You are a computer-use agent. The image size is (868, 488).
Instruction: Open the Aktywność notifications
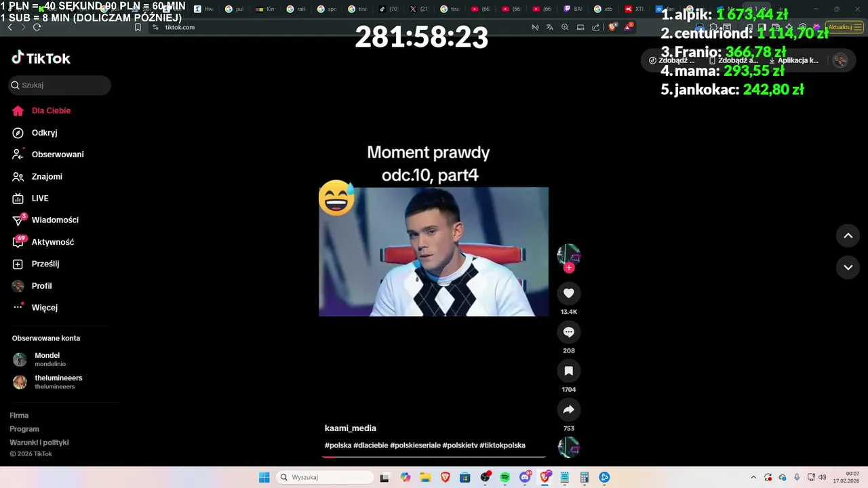click(x=43, y=242)
